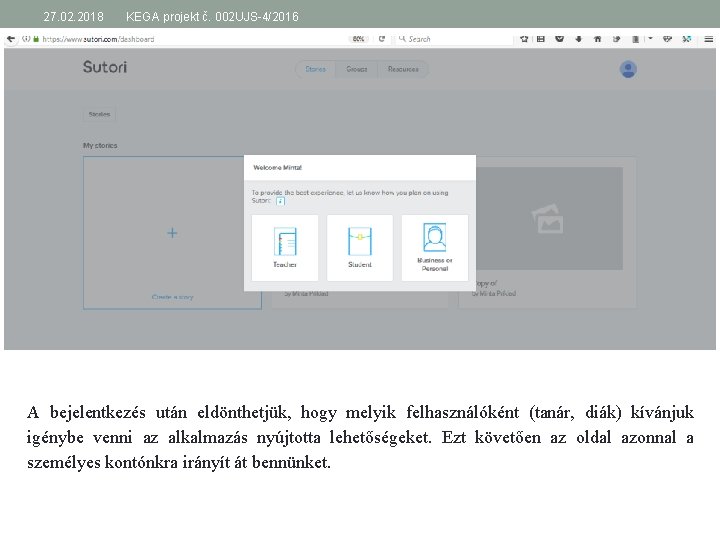Click the Sutori logo
This screenshot has width=720, height=540.
coord(105,67)
